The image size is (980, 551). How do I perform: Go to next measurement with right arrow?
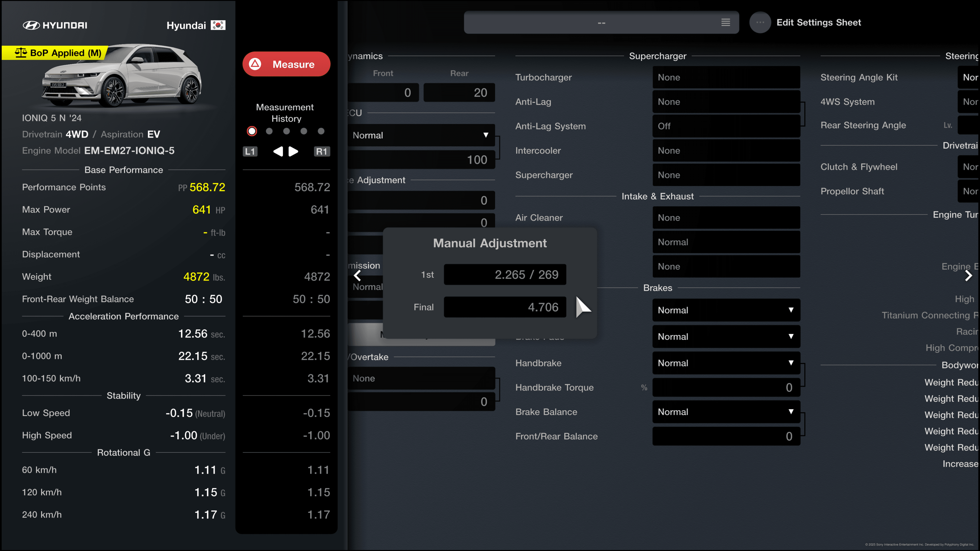tap(293, 151)
